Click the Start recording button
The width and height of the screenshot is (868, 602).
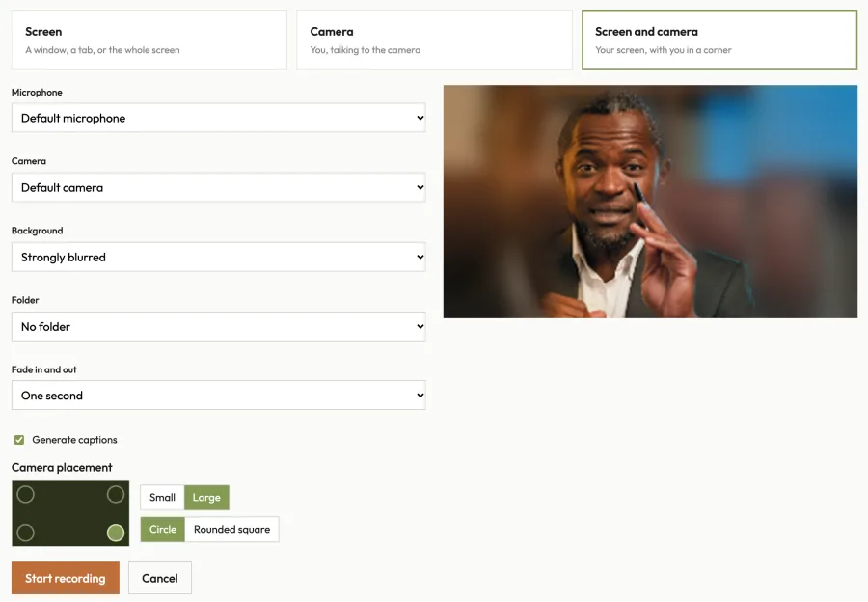66,578
